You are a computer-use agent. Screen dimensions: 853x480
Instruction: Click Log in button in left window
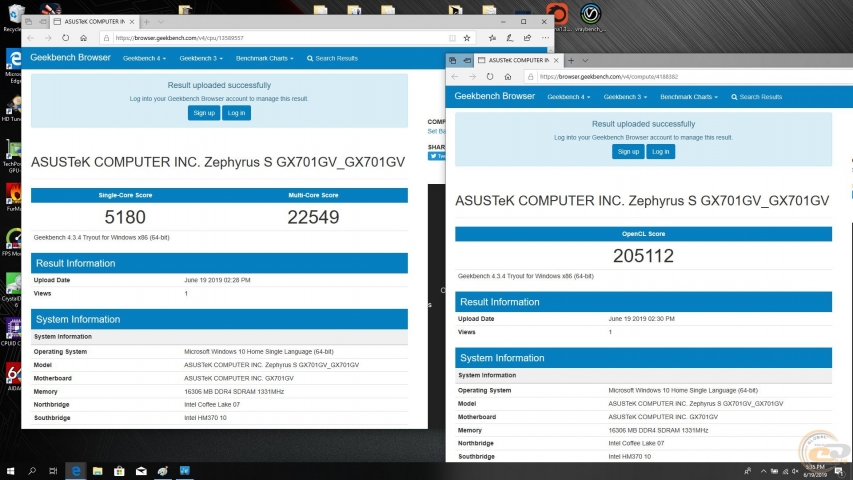click(x=236, y=113)
